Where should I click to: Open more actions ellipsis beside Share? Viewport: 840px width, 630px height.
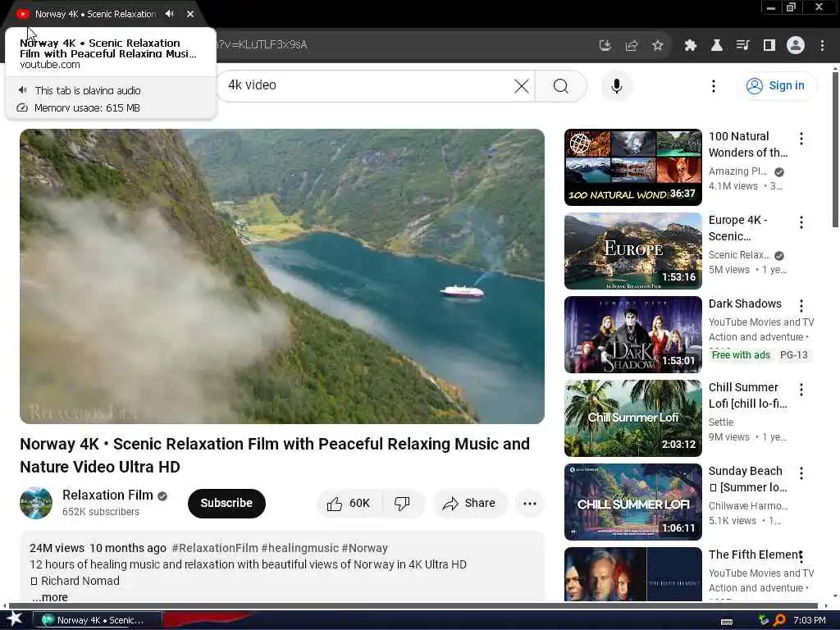pos(530,503)
